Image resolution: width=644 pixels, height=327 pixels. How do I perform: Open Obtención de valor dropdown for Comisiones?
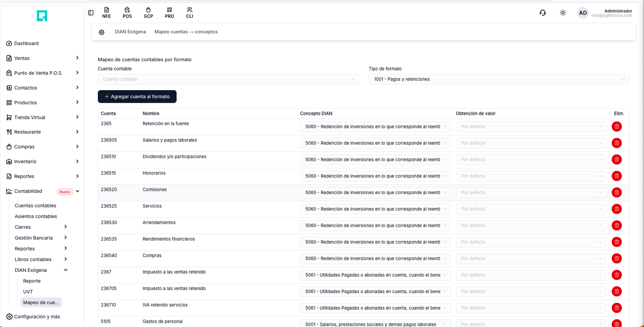(x=531, y=192)
